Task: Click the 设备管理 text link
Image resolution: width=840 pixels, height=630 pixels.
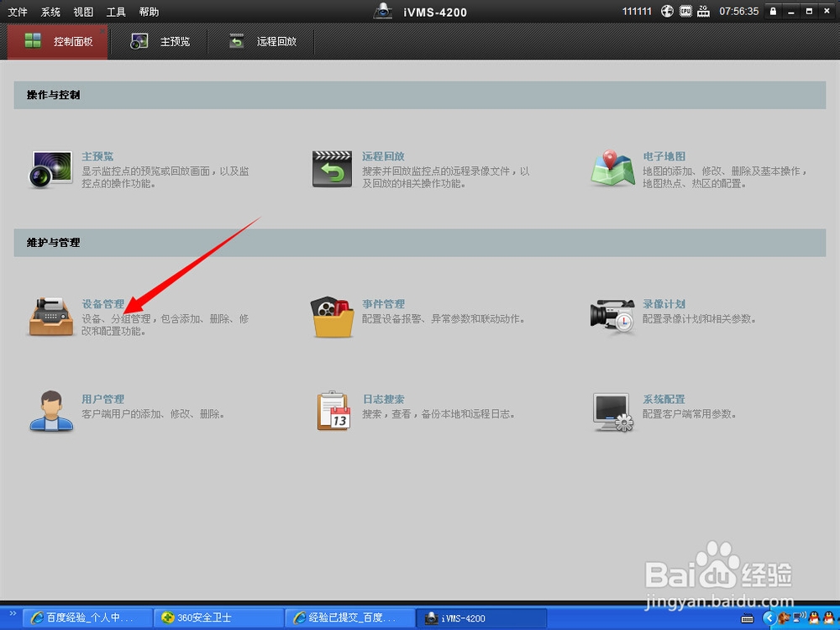Action: (104, 303)
